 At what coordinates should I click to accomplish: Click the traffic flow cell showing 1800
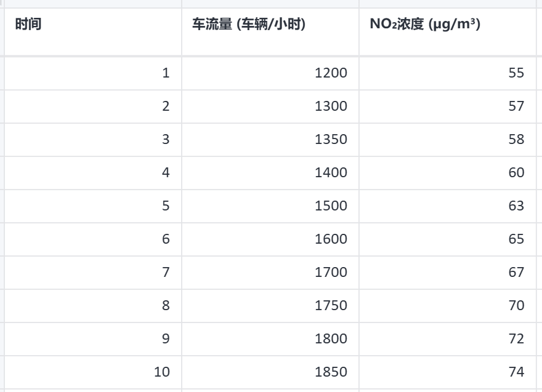tap(270, 339)
